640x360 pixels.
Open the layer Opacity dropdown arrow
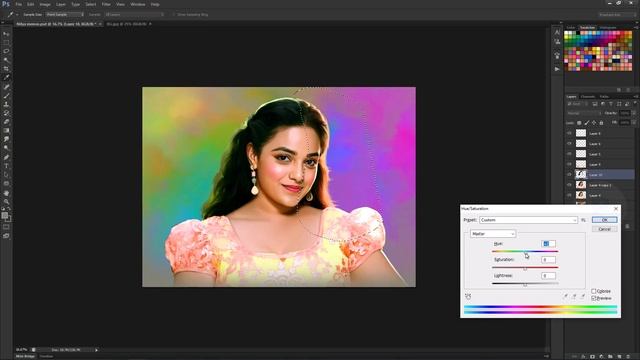point(633,113)
